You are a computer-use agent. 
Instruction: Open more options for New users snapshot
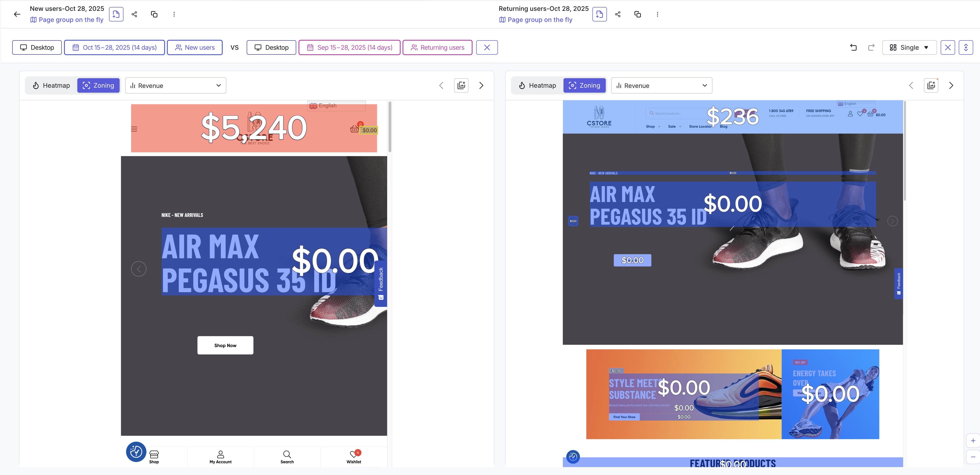click(174, 14)
